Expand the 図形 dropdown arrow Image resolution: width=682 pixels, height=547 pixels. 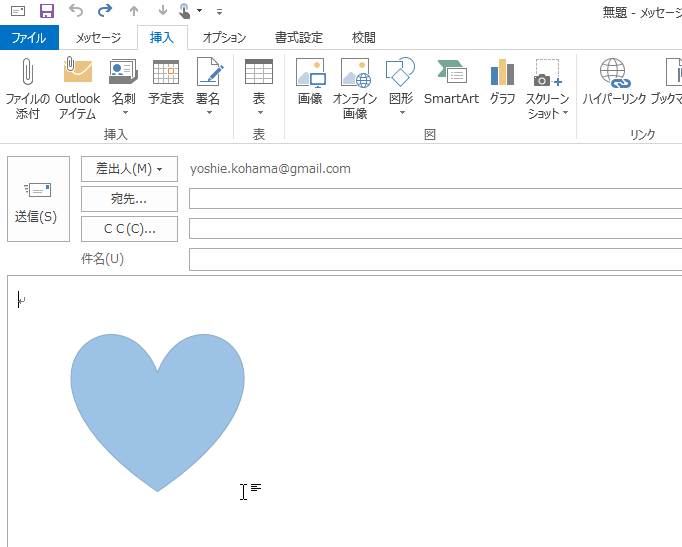402,113
